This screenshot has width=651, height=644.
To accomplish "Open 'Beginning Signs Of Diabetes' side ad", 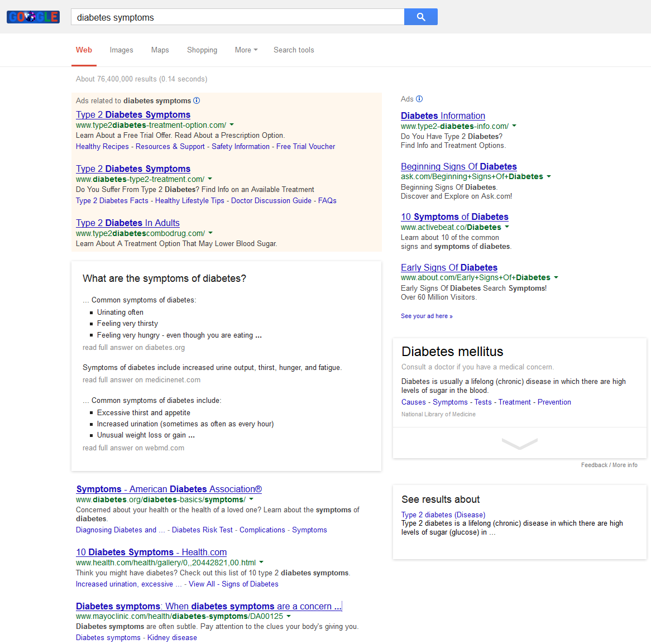I will click(459, 166).
